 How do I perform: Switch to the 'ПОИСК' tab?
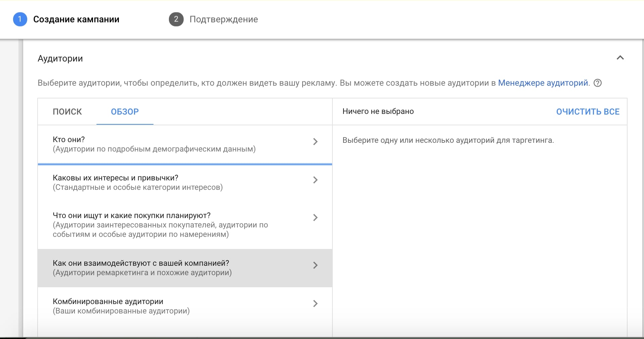[67, 112]
